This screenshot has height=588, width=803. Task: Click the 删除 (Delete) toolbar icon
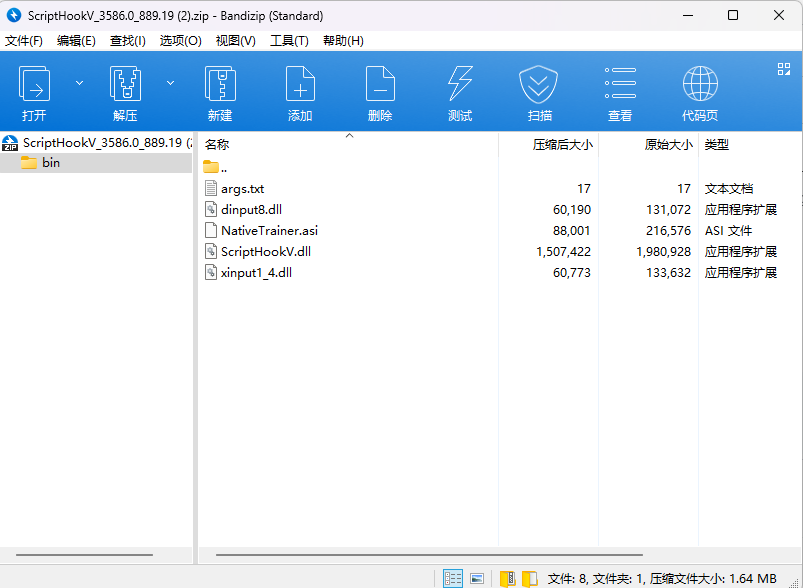[x=380, y=83]
